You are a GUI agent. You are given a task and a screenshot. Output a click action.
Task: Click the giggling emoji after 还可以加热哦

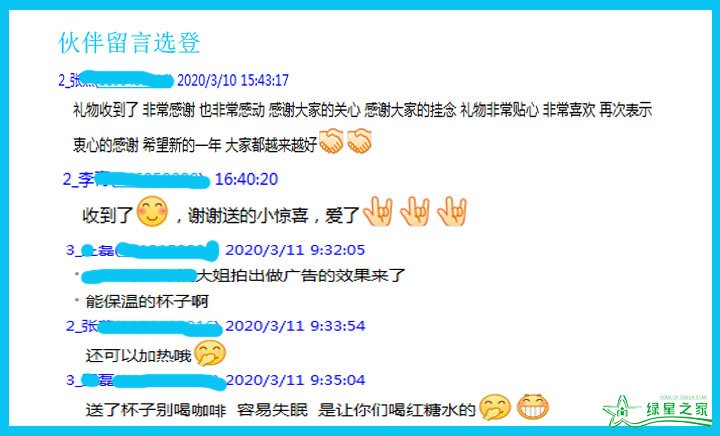[x=210, y=353]
